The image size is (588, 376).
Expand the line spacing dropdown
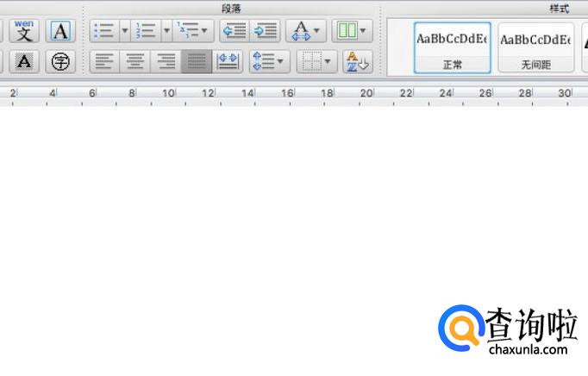269,61
